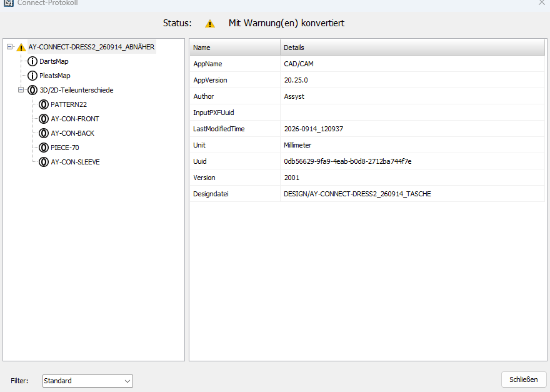Viewport: 550px width, 392px height.
Task: Click the icon beside 3D/2D-Teileunterschiede
Action: click(x=32, y=90)
